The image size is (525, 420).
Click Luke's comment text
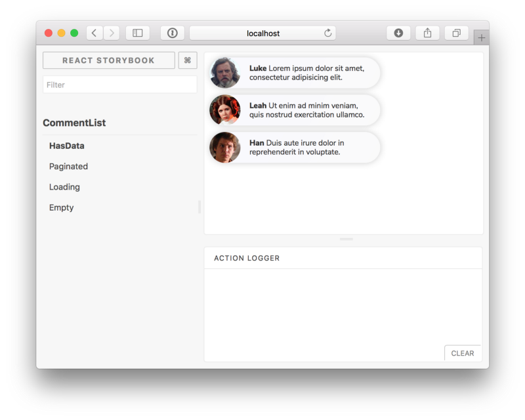click(x=306, y=73)
